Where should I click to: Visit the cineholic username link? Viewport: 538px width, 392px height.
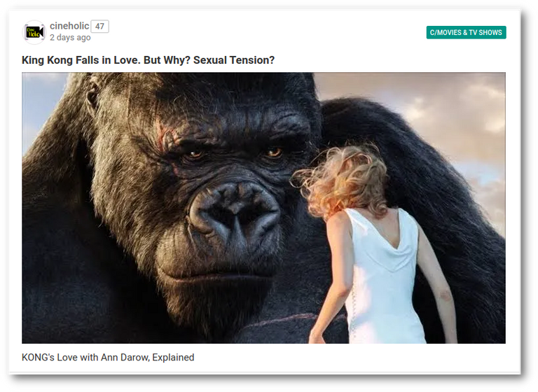[69, 26]
